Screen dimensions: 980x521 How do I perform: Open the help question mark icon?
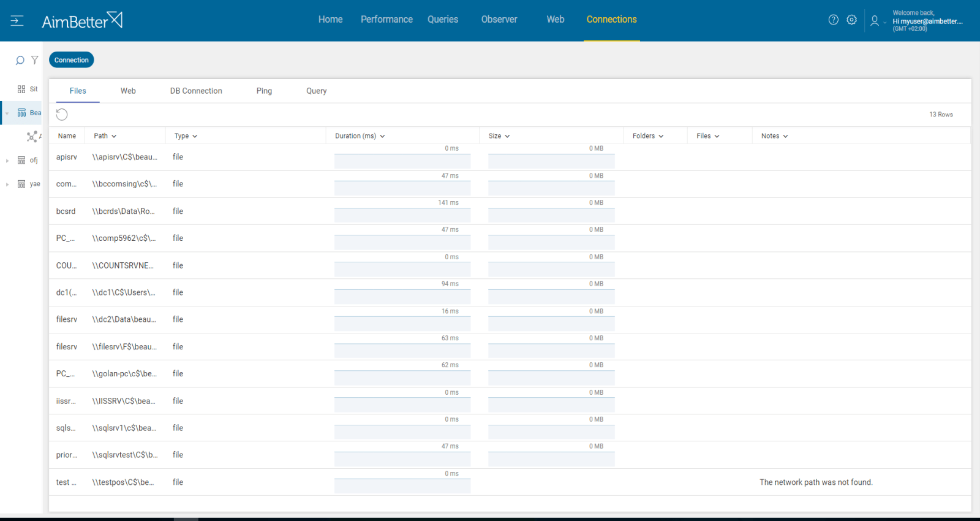tap(833, 20)
